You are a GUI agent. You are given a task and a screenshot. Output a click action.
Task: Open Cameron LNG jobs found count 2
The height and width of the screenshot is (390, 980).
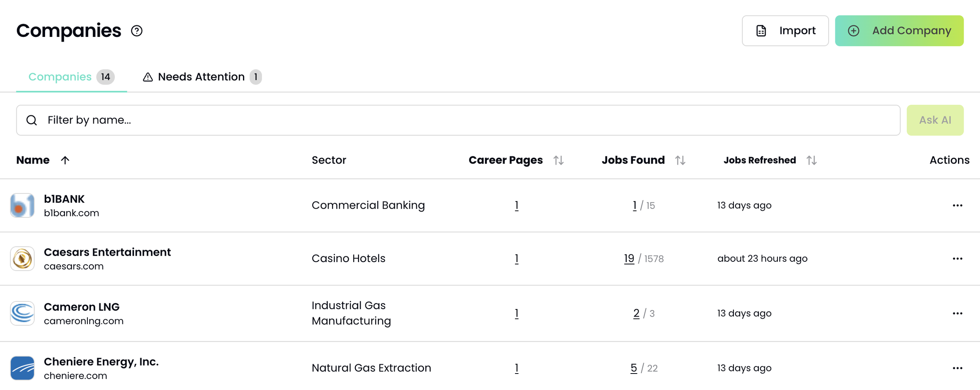pos(636,313)
